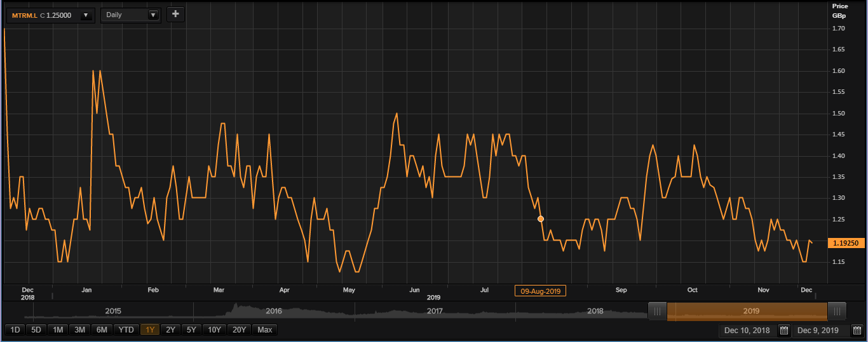Click the 1.70 price axis value
The image size is (868, 342).
(838, 29)
